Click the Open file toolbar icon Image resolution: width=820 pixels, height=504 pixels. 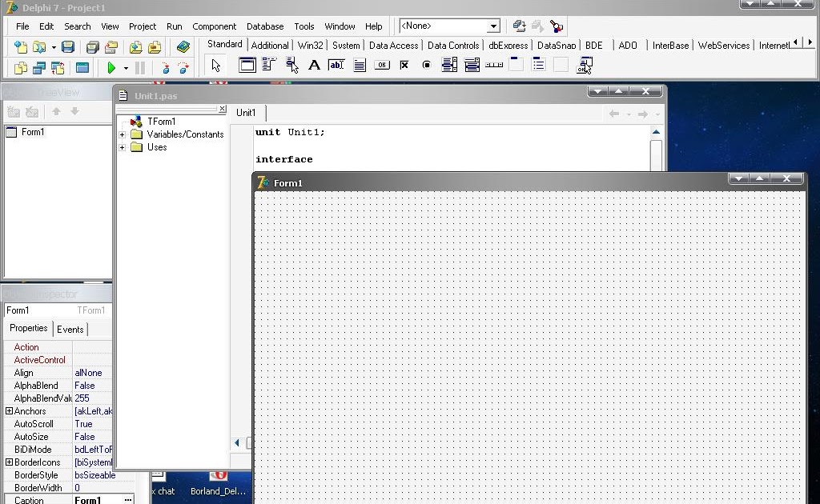coord(38,47)
